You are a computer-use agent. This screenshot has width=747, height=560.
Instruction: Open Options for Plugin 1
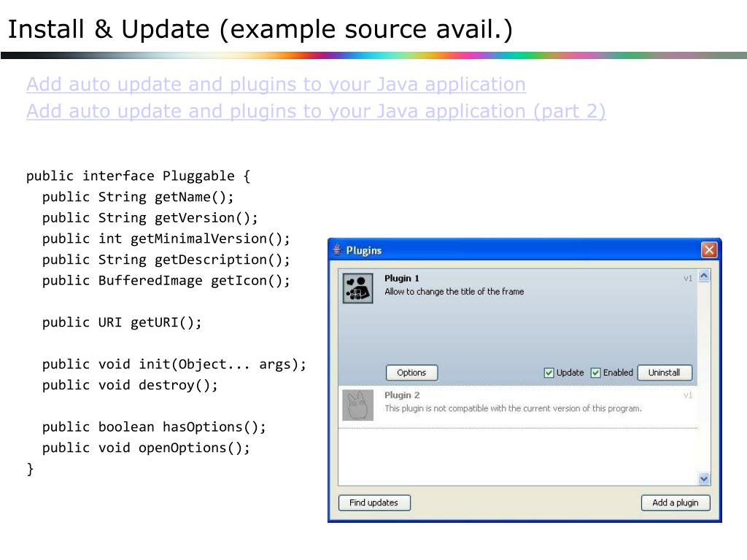[x=411, y=373]
